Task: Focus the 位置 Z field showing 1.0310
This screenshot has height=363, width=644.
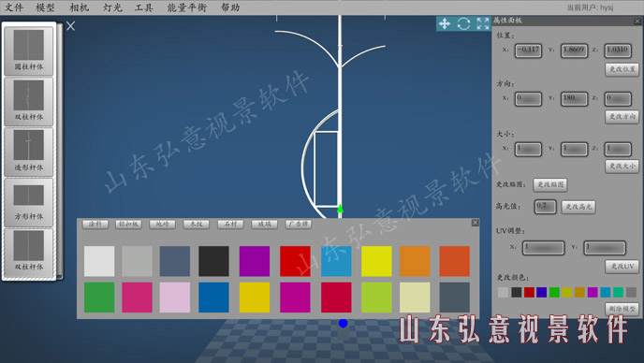Action: [x=618, y=51]
